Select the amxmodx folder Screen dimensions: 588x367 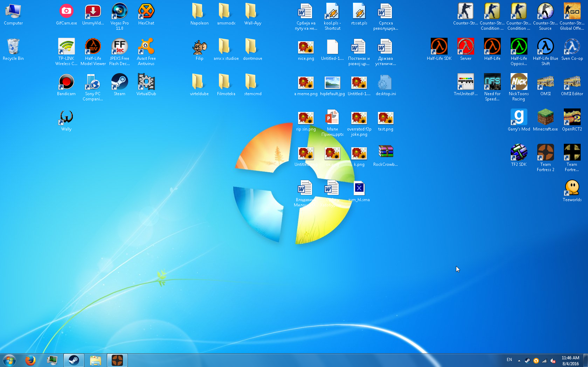(x=226, y=15)
